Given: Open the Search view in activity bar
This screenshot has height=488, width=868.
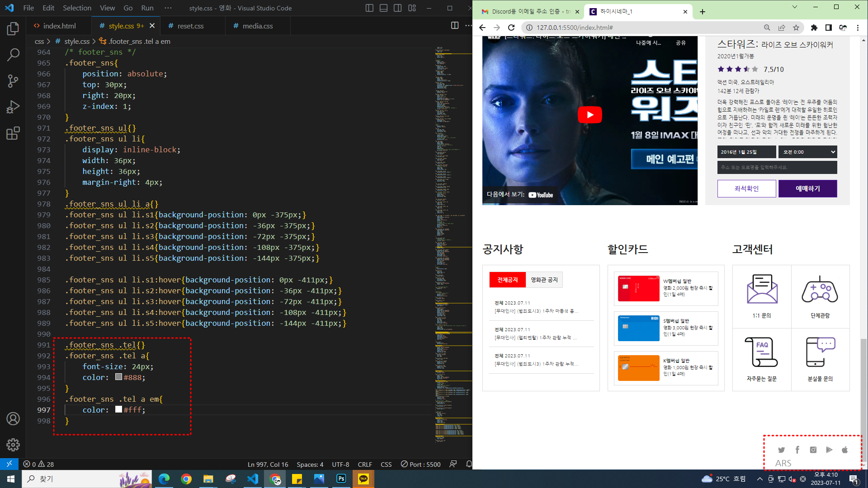Looking at the screenshot, I should [x=13, y=55].
